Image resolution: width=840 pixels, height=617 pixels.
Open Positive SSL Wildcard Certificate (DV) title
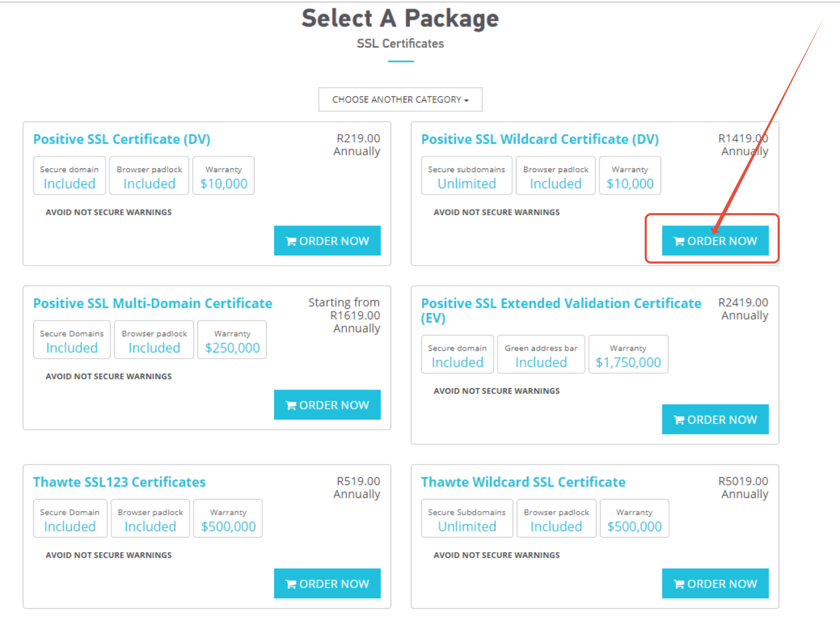click(540, 139)
